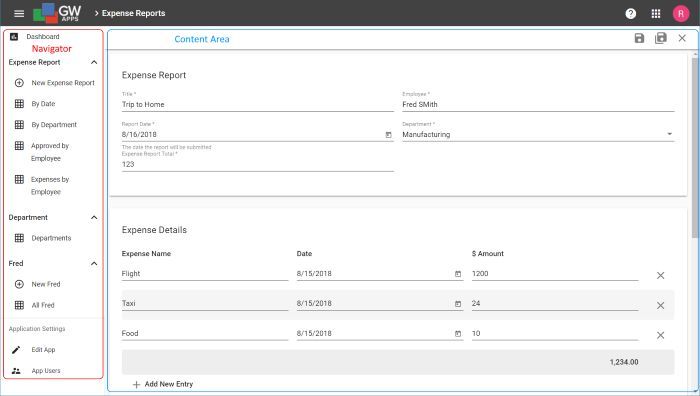Open the hamburger menu
The width and height of the screenshot is (700, 396).
click(19, 14)
